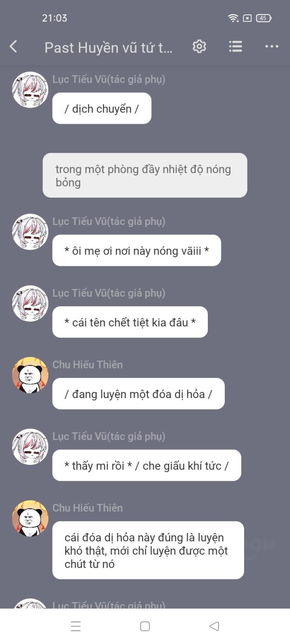This screenshot has height=644, width=290.
Task: Select narration 'trong một phòng đầy nhiệt độ nóng bỏng'
Action: [x=145, y=175]
